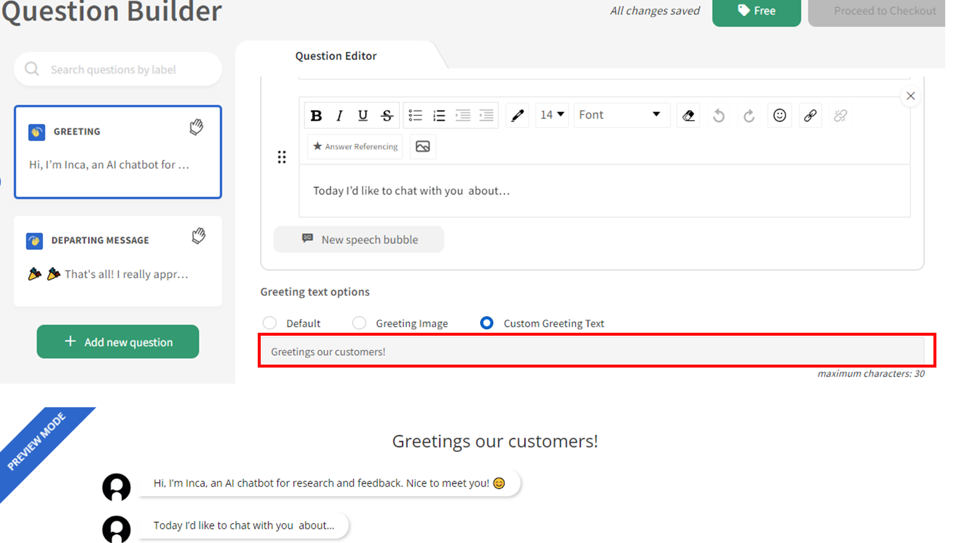
Task: Add a New speech bubble
Action: pyautogui.click(x=359, y=240)
